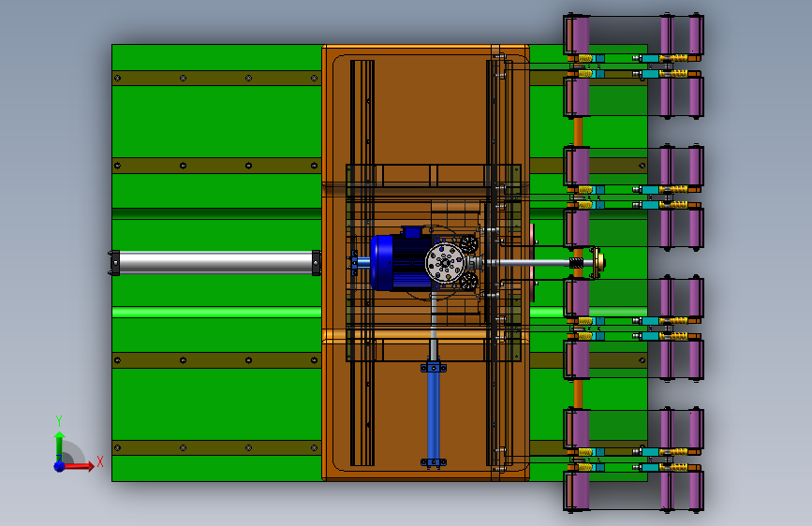812x526 pixels.
Task: Select the silver horizontal cylinder on the green base
Action: point(215,263)
